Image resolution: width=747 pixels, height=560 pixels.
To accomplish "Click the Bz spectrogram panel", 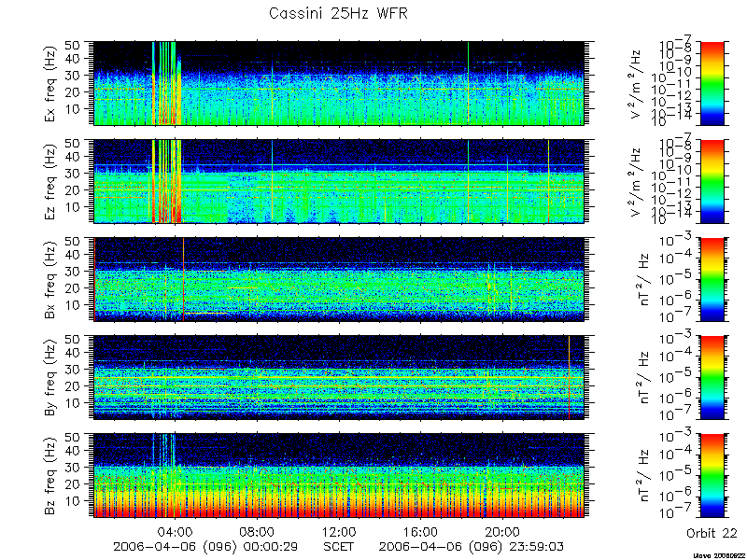I will coord(338,476).
